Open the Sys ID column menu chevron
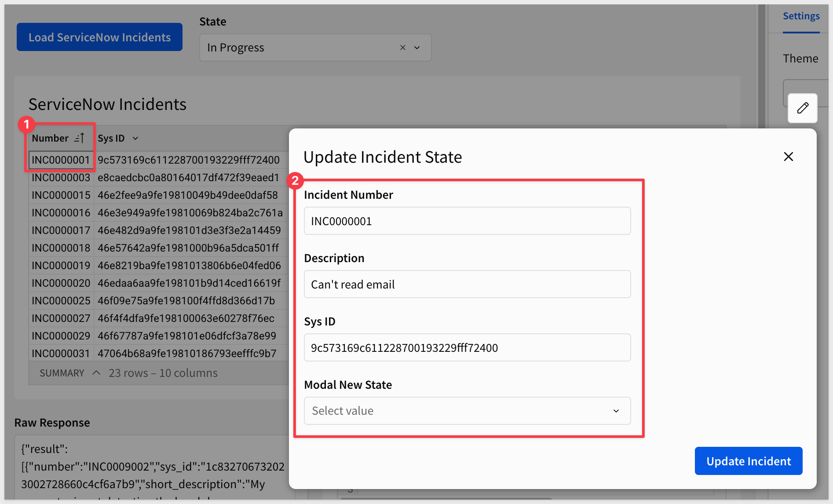Image resolution: width=833 pixels, height=504 pixels. 135,139
